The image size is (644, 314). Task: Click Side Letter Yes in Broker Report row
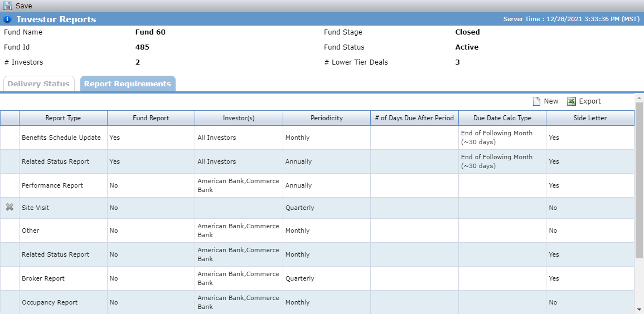point(554,278)
